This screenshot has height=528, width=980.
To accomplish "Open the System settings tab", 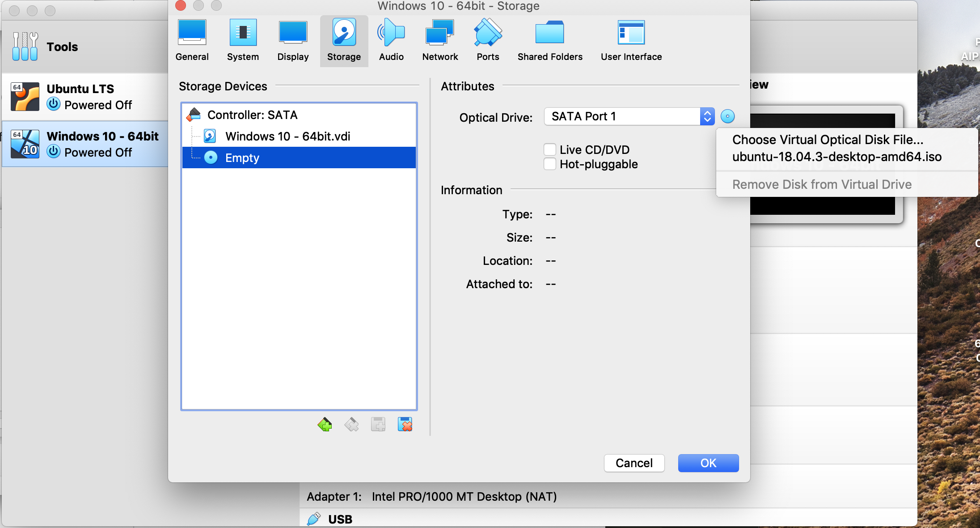I will coord(243,41).
